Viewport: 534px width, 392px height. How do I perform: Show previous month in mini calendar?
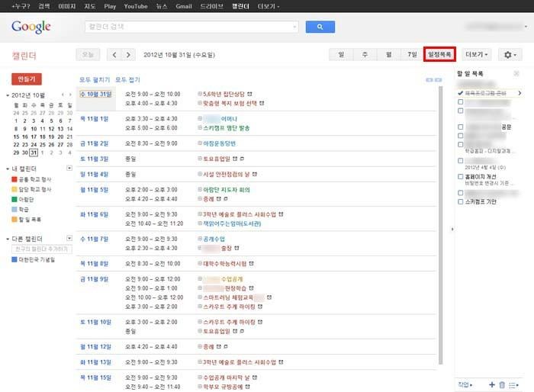pyautogui.click(x=63, y=95)
